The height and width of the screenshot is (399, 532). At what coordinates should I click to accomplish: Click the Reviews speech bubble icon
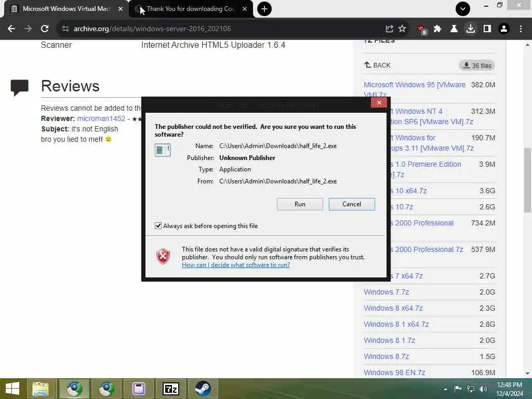click(19, 87)
